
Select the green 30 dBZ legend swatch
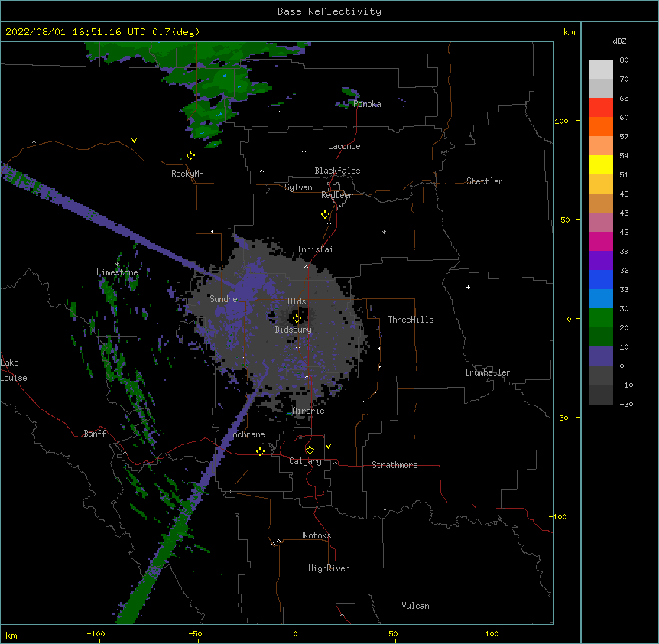click(601, 318)
